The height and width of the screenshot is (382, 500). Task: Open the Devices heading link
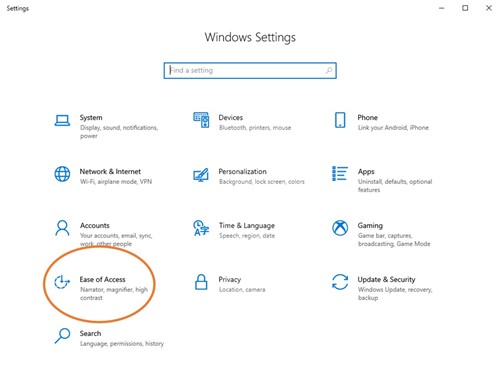pyautogui.click(x=231, y=117)
